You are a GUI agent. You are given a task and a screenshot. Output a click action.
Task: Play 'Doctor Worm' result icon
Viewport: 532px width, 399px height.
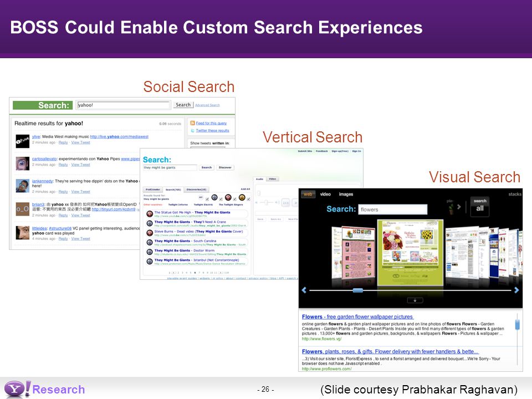pos(149,252)
